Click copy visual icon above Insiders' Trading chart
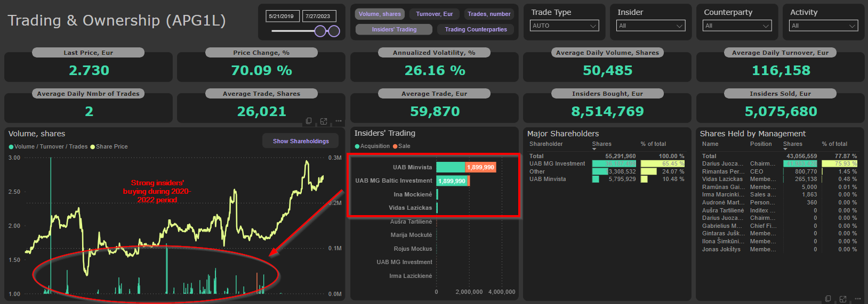 pyautogui.click(x=309, y=121)
